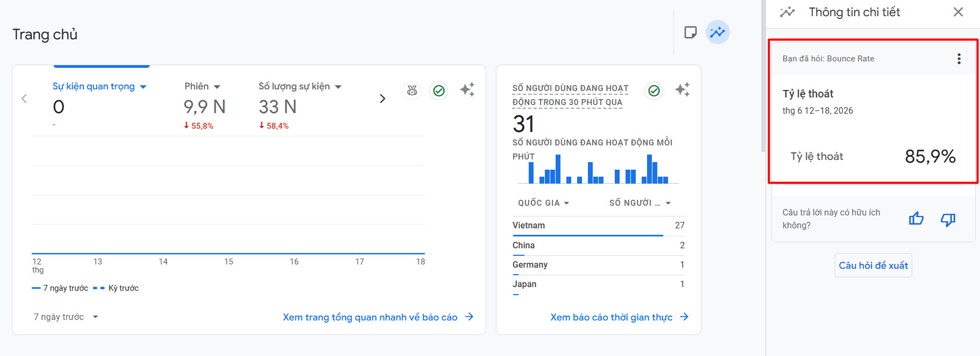Click the green check status icon in overview card
Screen dimensions: 980x356
click(x=439, y=90)
